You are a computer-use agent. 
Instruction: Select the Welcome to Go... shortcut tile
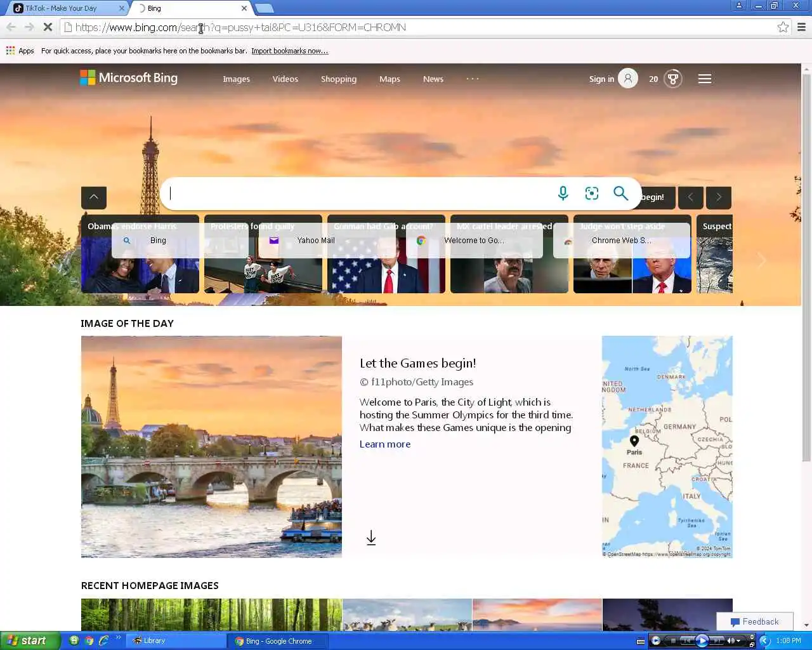point(475,241)
